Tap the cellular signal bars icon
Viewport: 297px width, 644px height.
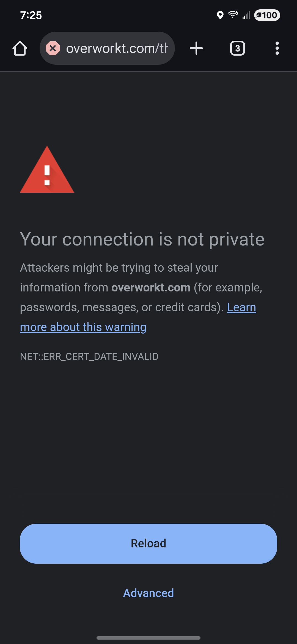point(246,15)
